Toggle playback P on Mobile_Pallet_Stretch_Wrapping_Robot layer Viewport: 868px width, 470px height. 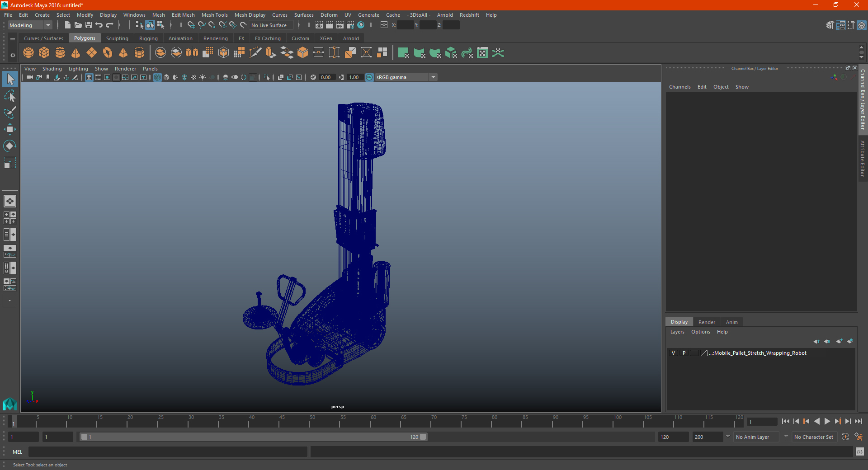click(684, 353)
